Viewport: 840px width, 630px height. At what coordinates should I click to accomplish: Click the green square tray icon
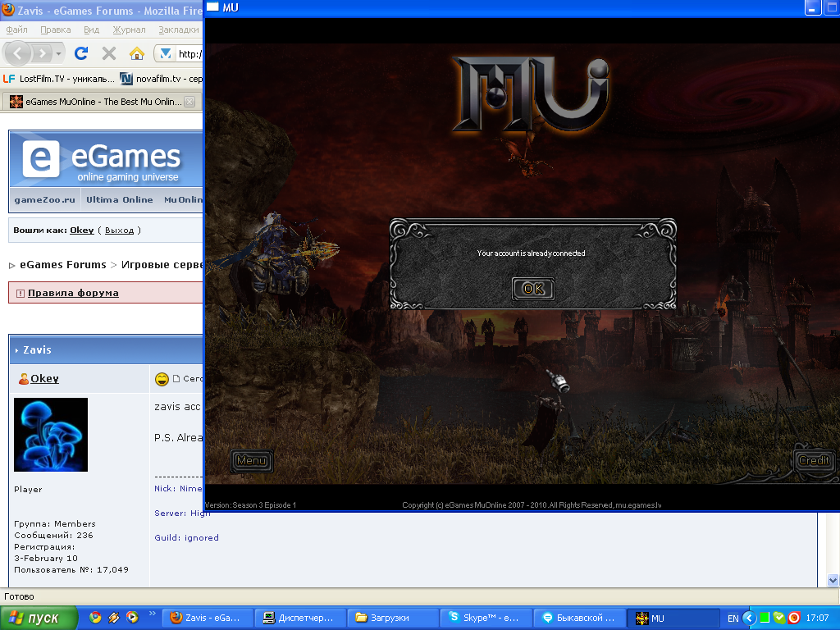tap(765, 618)
